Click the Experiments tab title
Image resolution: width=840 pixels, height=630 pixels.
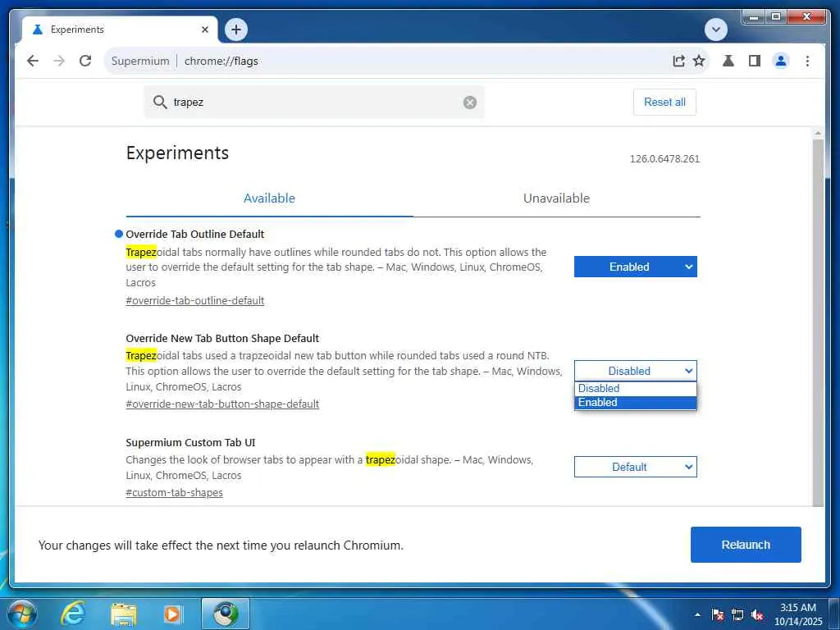(77, 30)
